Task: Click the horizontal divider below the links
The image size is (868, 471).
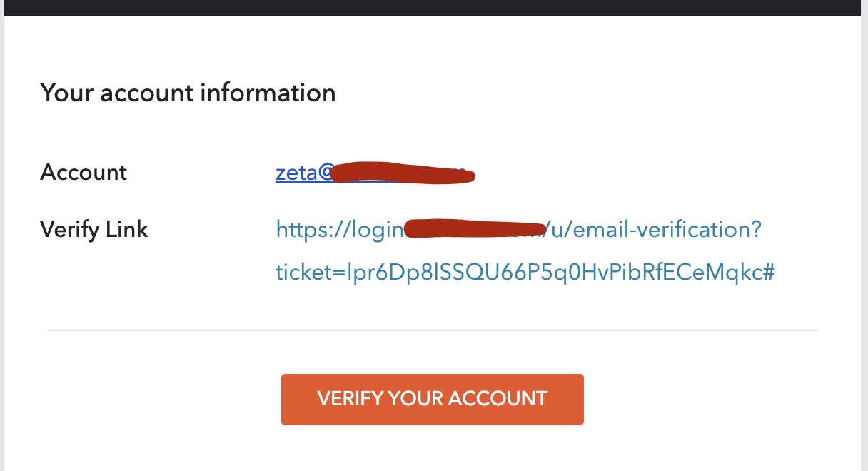Action: coord(432,330)
